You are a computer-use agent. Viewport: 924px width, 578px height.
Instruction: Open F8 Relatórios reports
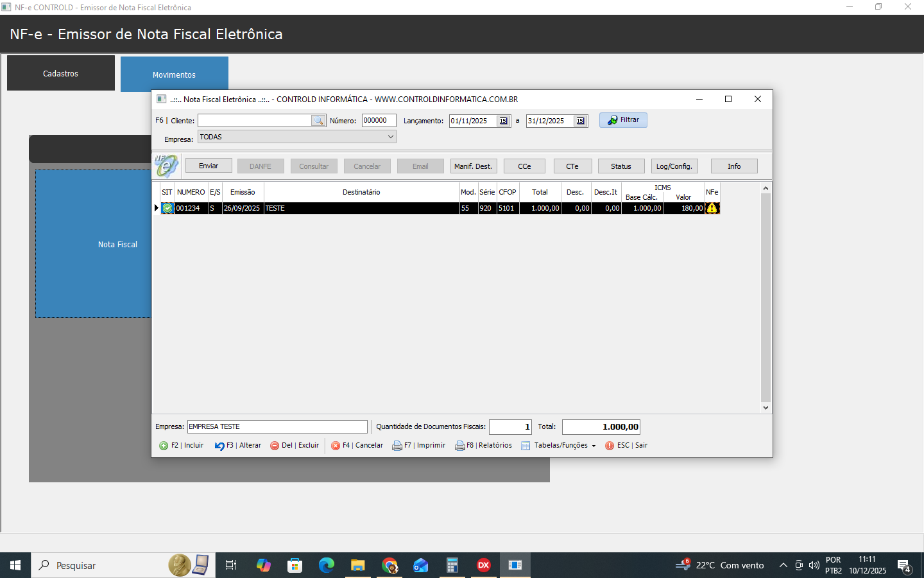click(x=483, y=446)
